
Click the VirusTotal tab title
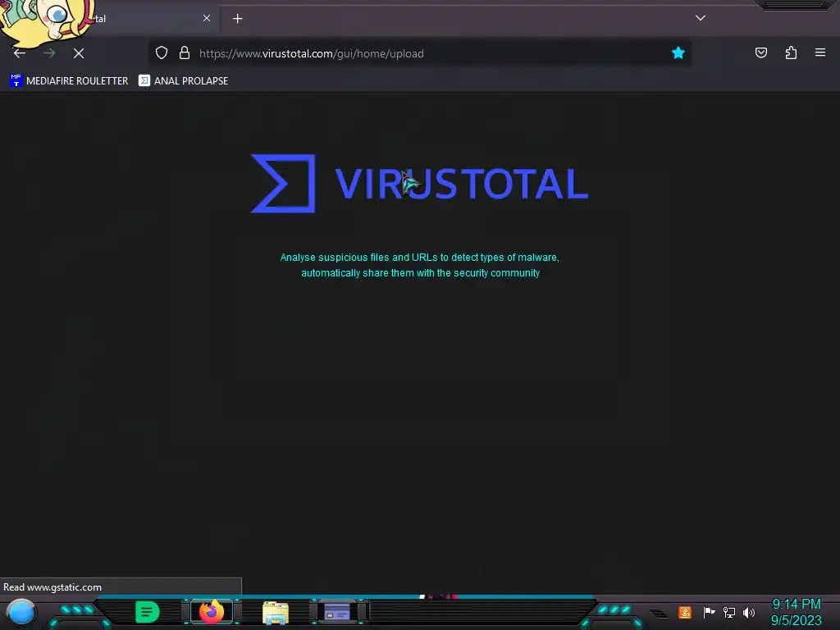pyautogui.click(x=99, y=19)
